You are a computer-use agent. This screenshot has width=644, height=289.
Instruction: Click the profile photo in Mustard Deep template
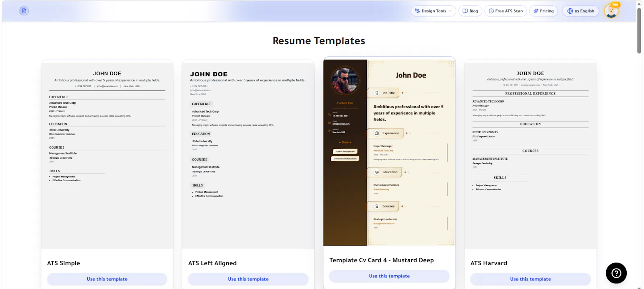click(345, 80)
